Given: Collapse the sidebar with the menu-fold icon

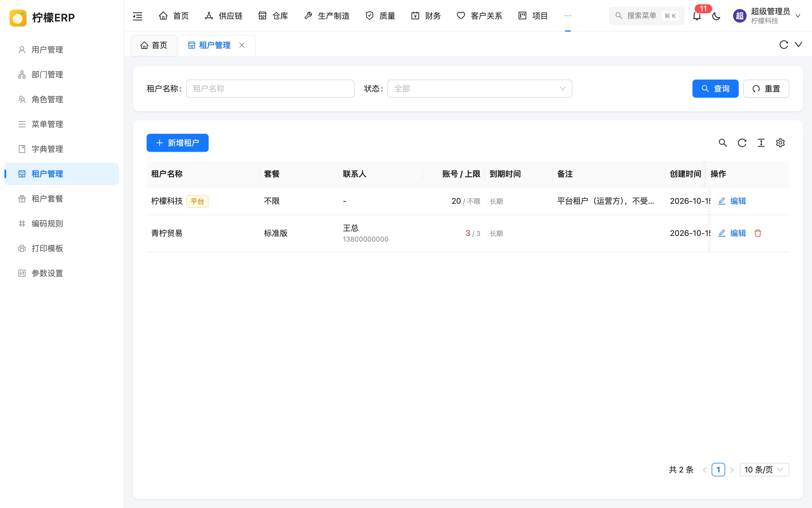Looking at the screenshot, I should [138, 16].
